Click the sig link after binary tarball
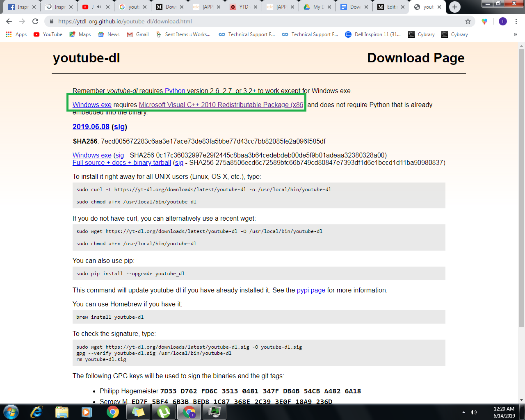Image resolution: width=525 pixels, height=420 pixels. [x=179, y=162]
